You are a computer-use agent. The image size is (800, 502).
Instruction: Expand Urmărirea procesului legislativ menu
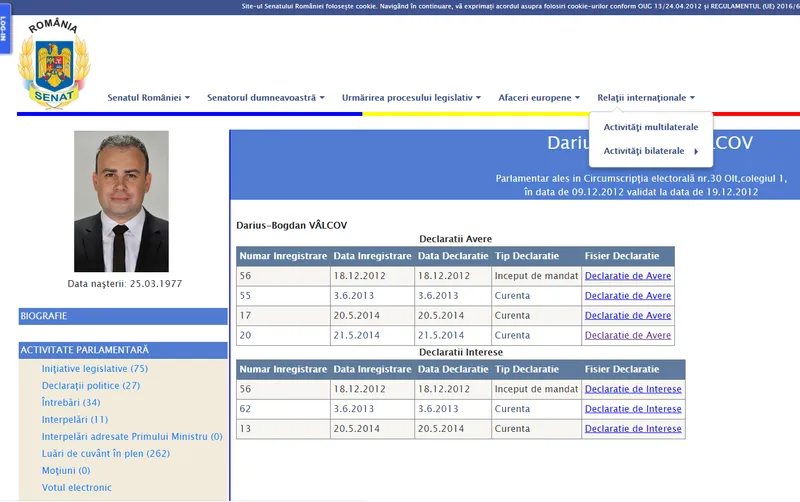(411, 98)
